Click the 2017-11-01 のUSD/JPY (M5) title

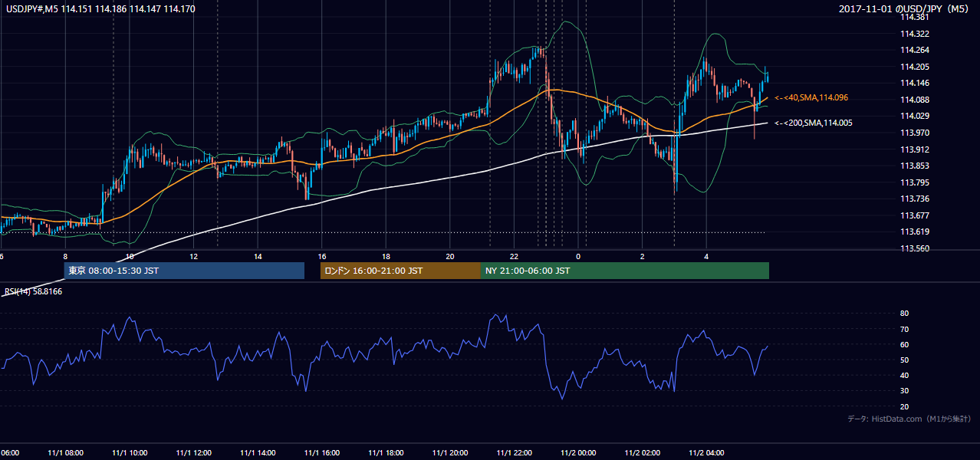(906, 9)
